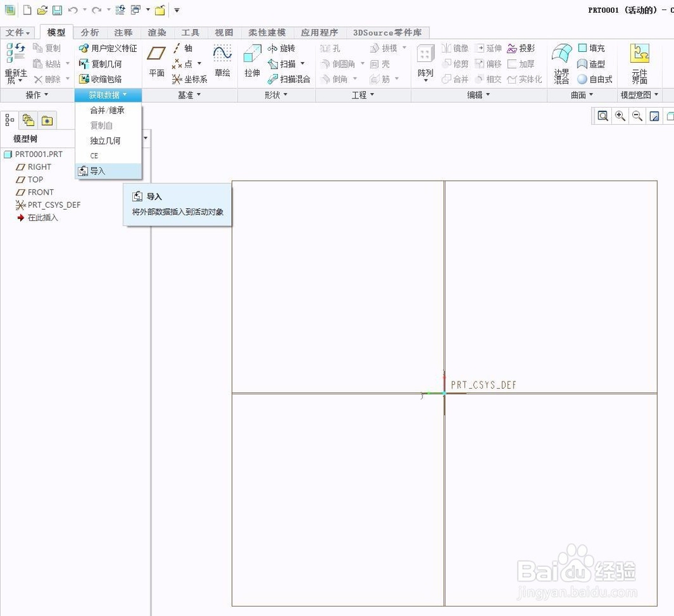Click the Zoom In magnifier icon
This screenshot has width=674, height=616.
(x=620, y=116)
